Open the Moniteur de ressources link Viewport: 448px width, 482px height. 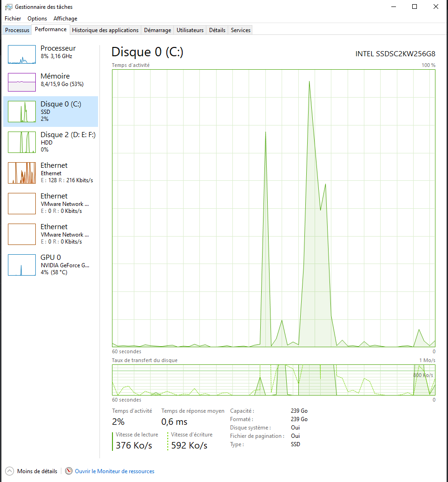coord(114,471)
